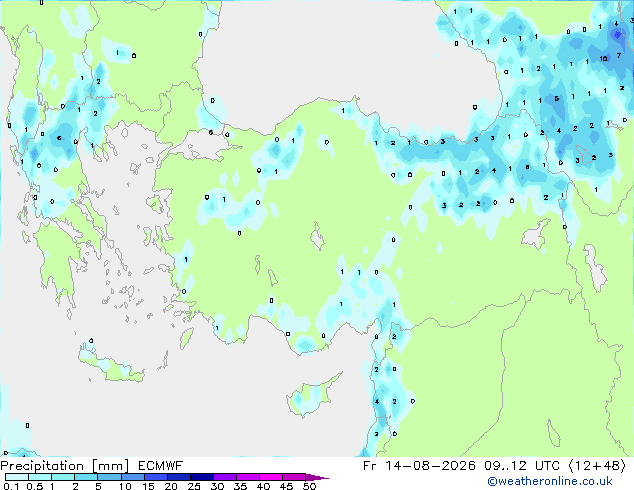Click the date 'Fr 14-08-2026'
634x490 pixels.
(x=419, y=466)
